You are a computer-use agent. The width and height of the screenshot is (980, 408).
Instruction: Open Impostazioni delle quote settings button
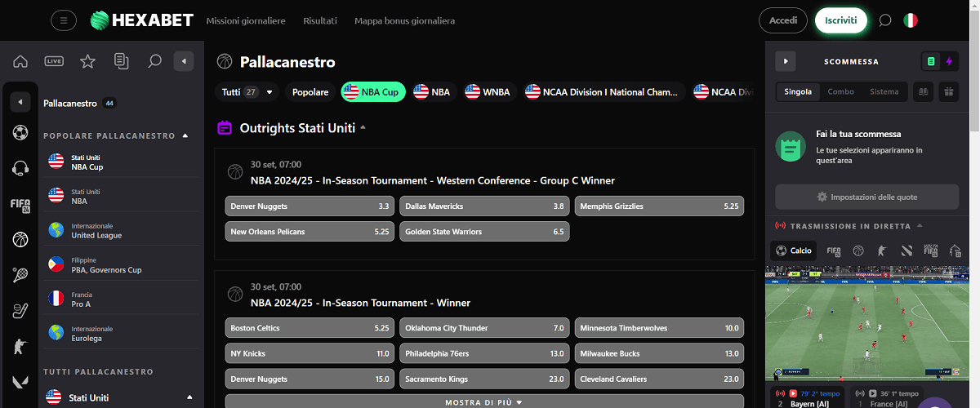pyautogui.click(x=866, y=197)
